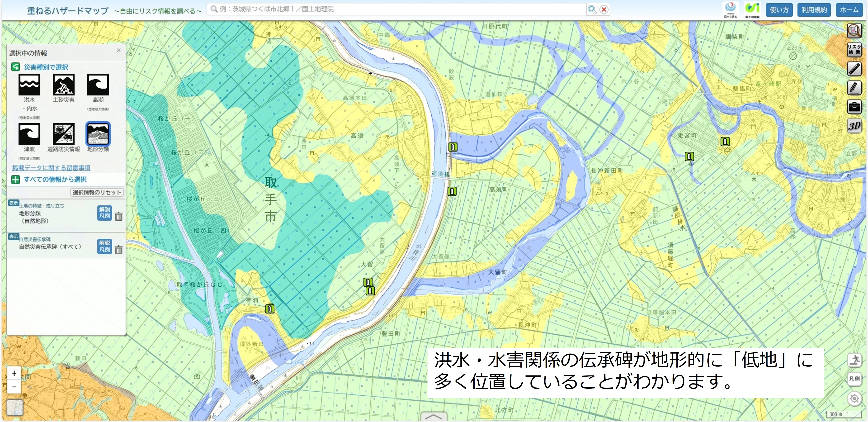
Task: Open 掲載データに関する留意事項 link
Action: coord(51,168)
